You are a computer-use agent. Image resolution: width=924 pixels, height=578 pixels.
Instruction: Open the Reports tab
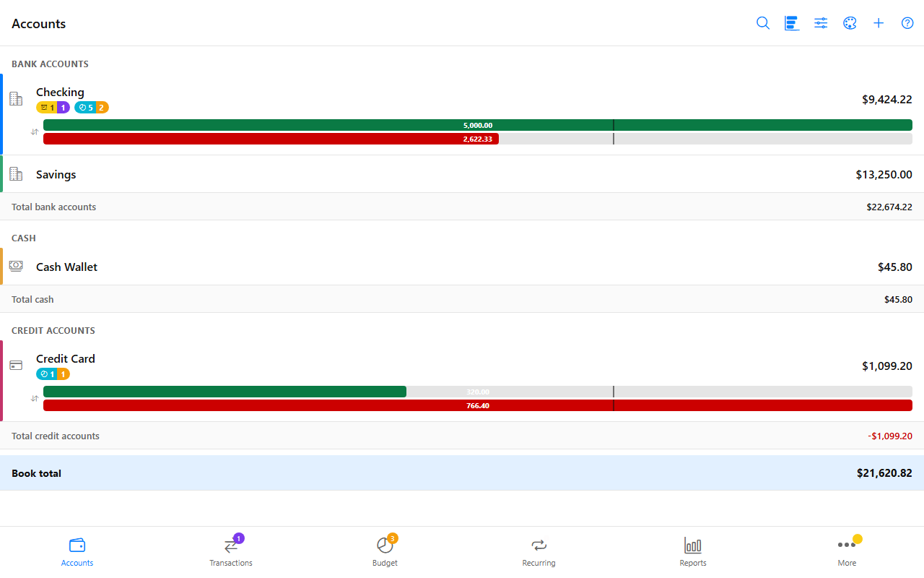coord(693,553)
